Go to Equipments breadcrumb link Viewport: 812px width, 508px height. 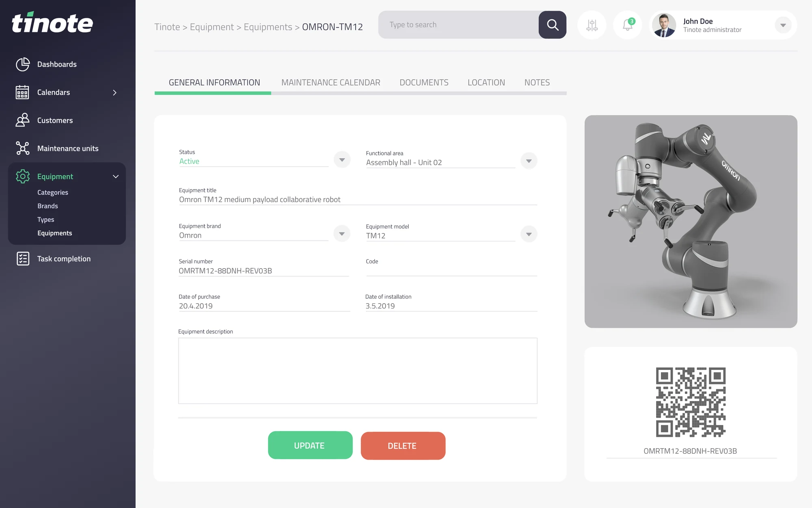[x=268, y=27]
